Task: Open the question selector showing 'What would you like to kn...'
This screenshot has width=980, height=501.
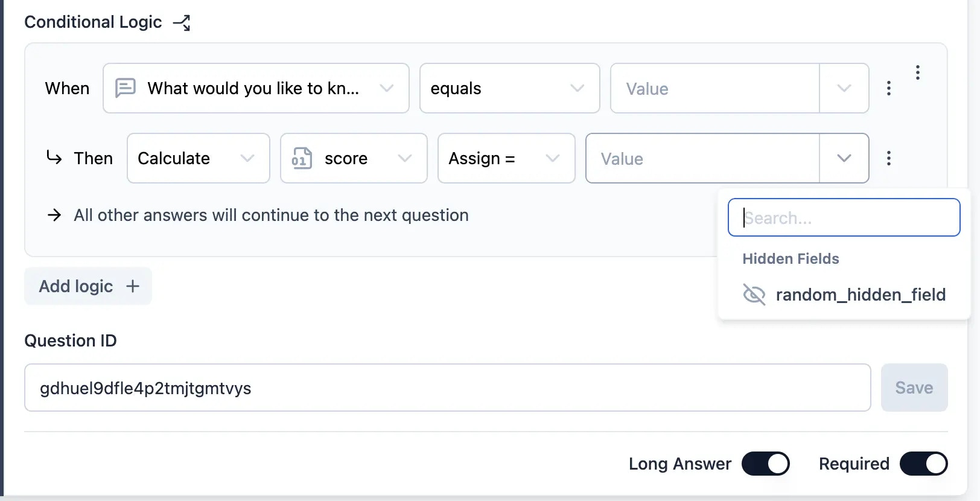Action: coord(256,88)
